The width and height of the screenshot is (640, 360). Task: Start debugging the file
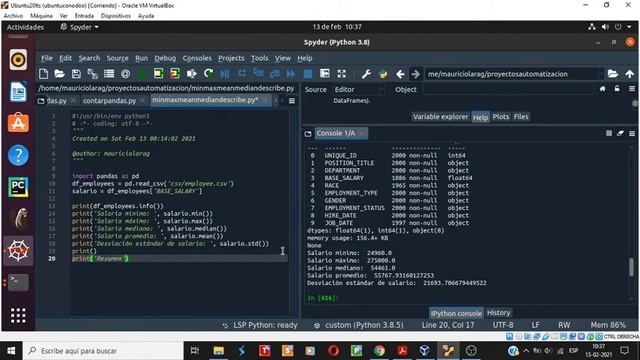point(225,74)
